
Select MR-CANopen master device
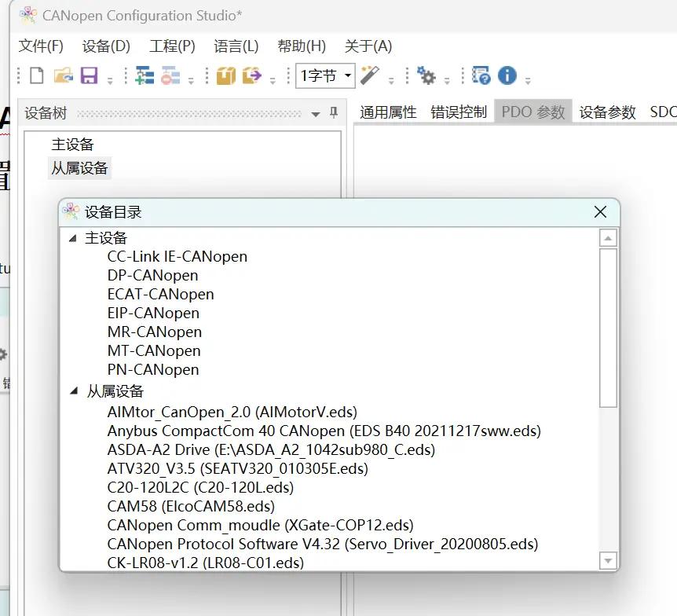tap(154, 332)
